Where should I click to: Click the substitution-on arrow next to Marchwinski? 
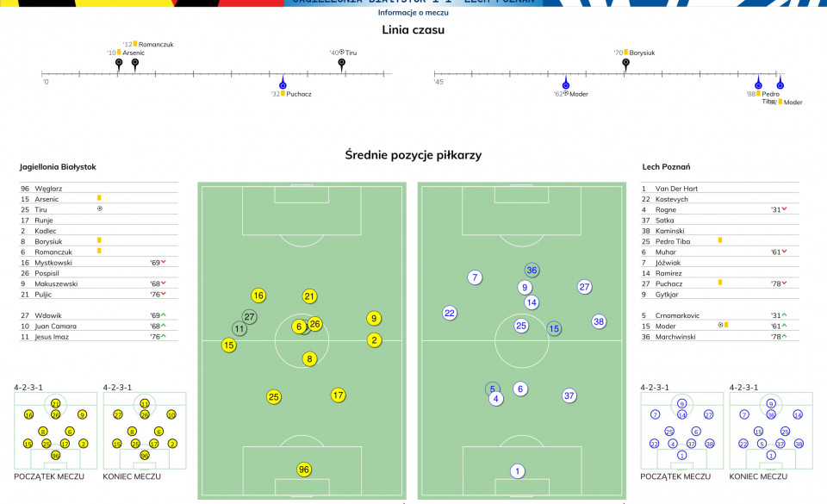click(784, 336)
